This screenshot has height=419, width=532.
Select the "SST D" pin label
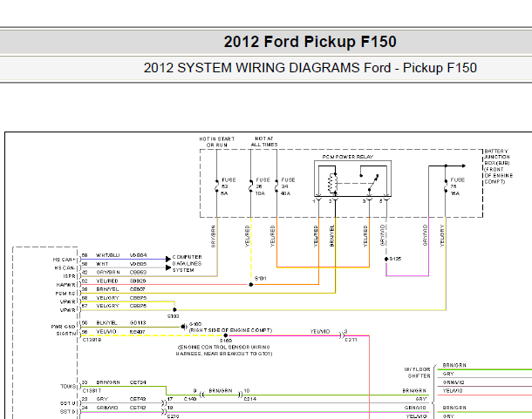[67, 411]
